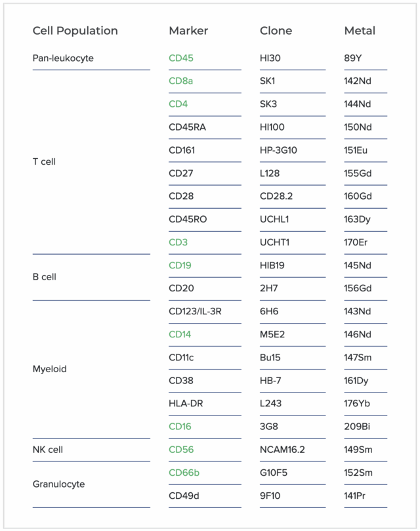Click the Cell Population column header
Image resolution: width=420 pixels, height=531 pixels.
(x=75, y=31)
